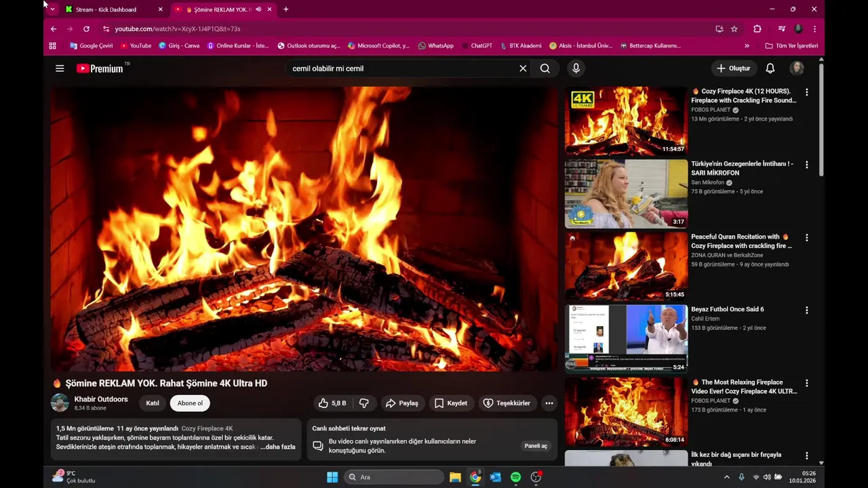Viewport: 868px width, 488px height.
Task: Click the main fireplace video player
Action: [304, 229]
